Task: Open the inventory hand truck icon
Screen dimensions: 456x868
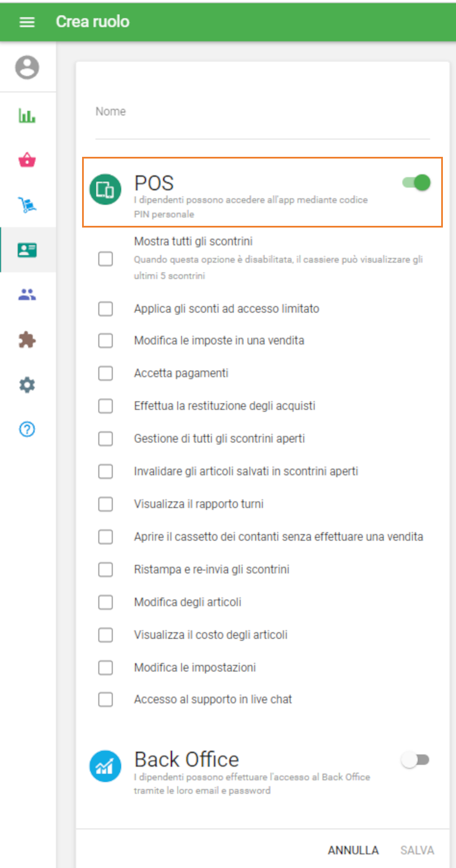Action: click(27, 205)
